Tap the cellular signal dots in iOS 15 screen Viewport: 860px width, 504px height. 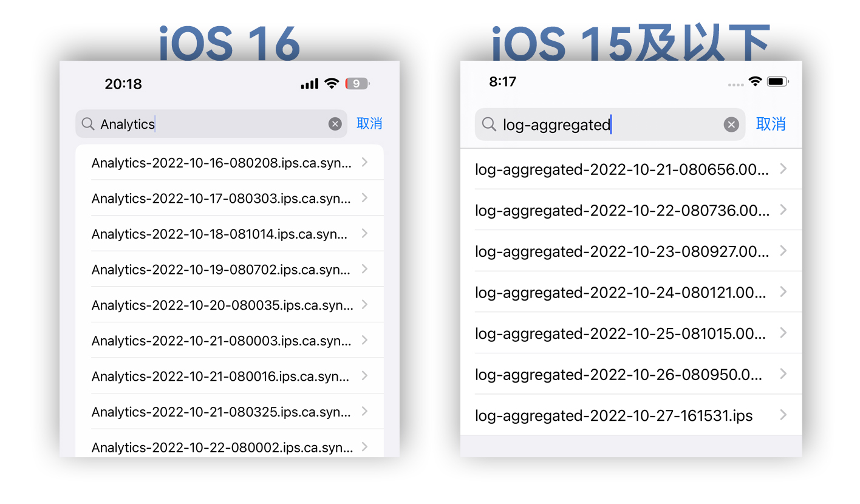click(x=735, y=84)
